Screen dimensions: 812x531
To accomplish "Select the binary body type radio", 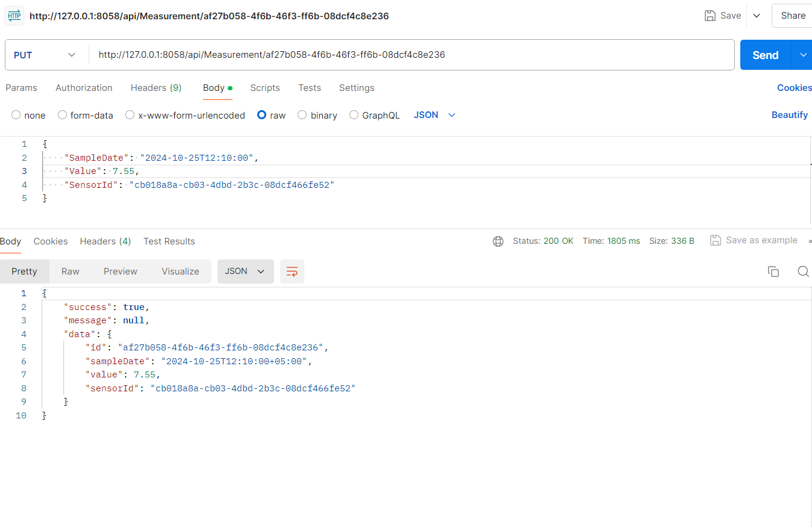I will coord(302,115).
